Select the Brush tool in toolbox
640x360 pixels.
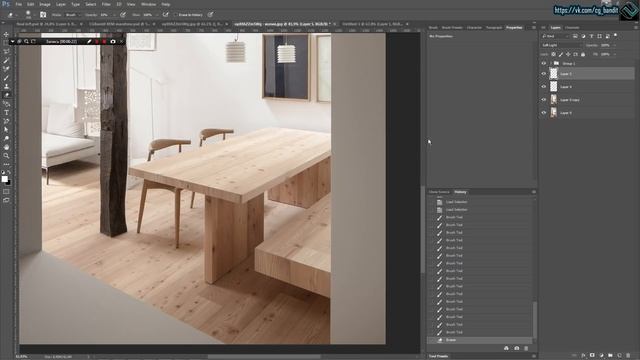click(6, 78)
